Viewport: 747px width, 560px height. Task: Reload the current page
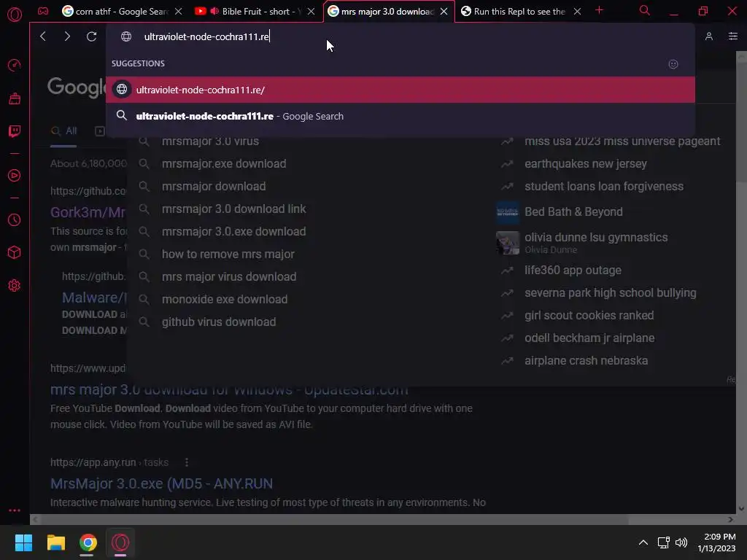(x=91, y=36)
